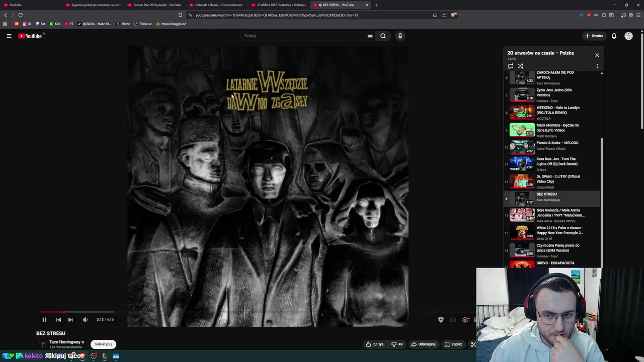Screen dimensions: 644x362
Task: Like the BEZ STRESU video
Action: coord(375,344)
